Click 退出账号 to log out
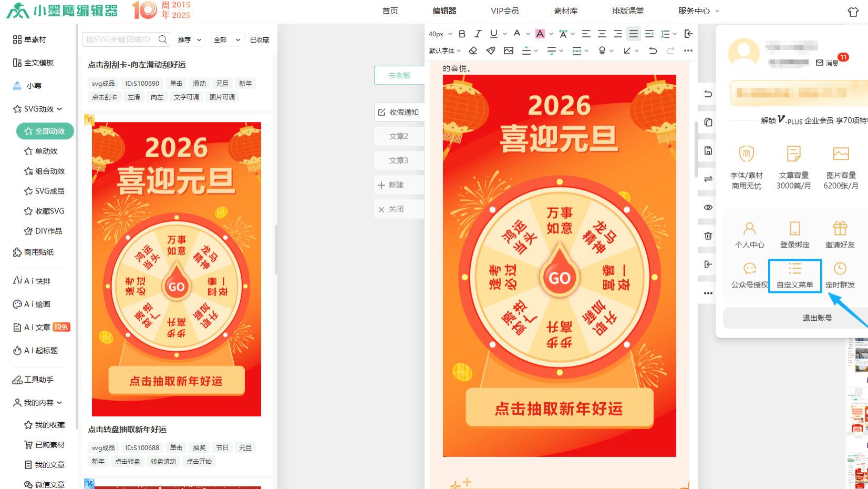Viewport: 868px width, 489px height. tap(817, 318)
